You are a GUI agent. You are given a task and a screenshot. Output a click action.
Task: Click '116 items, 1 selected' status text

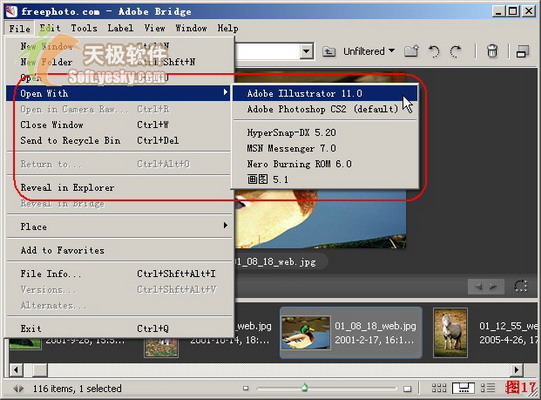click(x=77, y=389)
